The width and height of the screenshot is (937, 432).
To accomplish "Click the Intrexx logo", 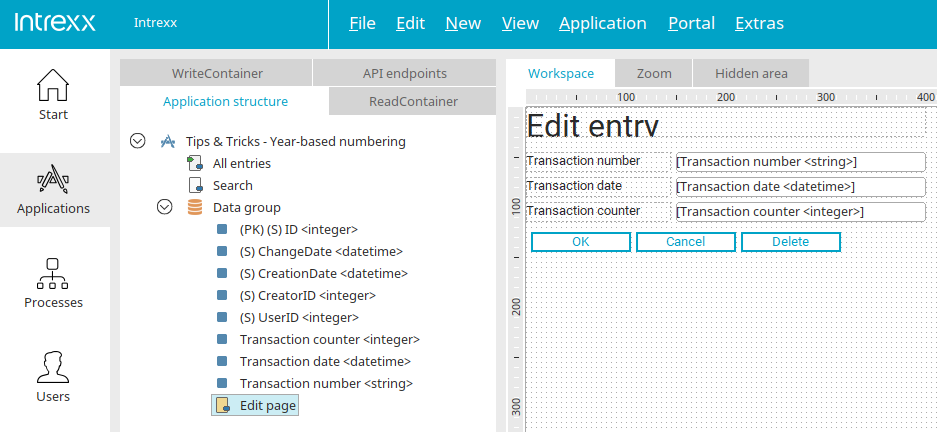I will 55,23.
